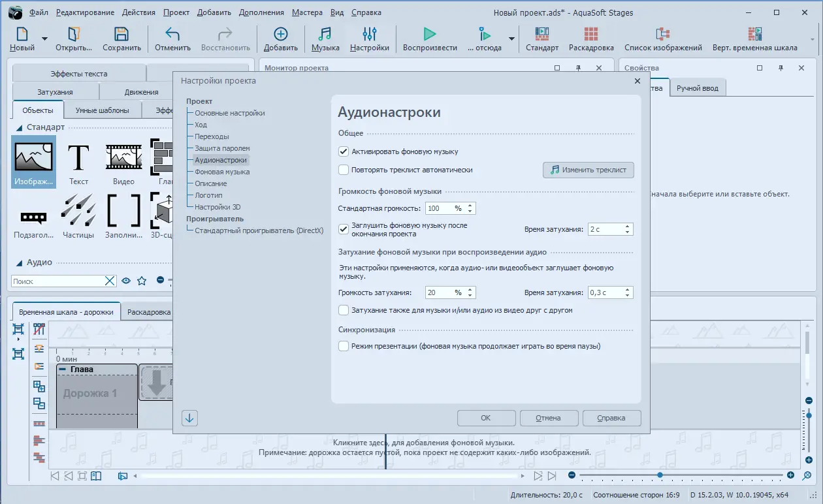Toggle the eye visibility filter icon

click(127, 281)
